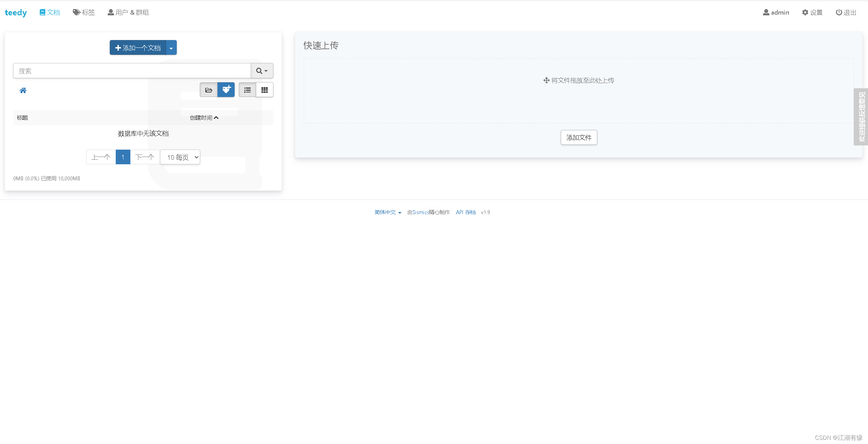Open 设置 with the gear icon
Screen dimensions: 868x444
click(x=805, y=12)
